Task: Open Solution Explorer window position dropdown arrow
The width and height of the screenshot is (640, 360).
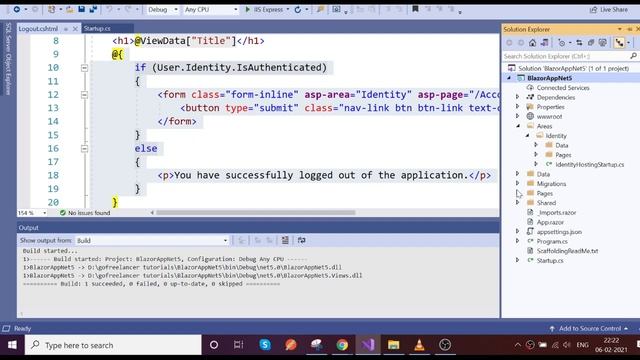Action: point(620,29)
